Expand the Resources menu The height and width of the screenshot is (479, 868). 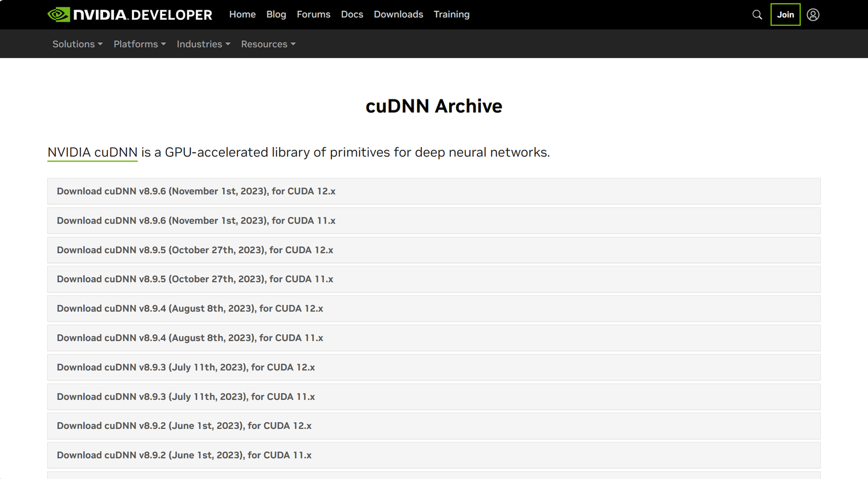coord(268,43)
